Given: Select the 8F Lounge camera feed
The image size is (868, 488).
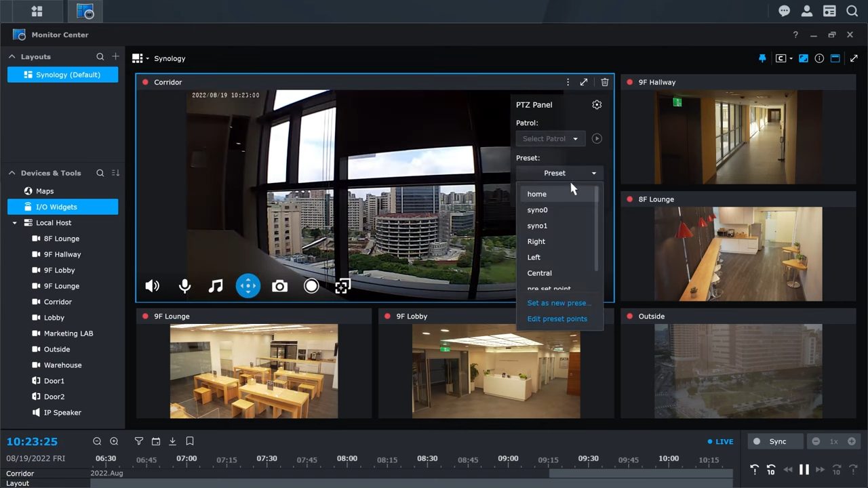Looking at the screenshot, I should click(738, 254).
